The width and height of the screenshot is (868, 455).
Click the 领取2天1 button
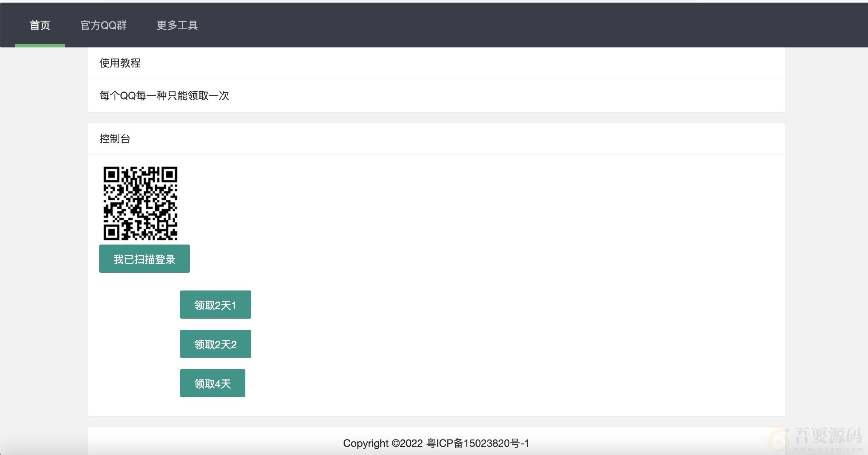click(x=216, y=305)
